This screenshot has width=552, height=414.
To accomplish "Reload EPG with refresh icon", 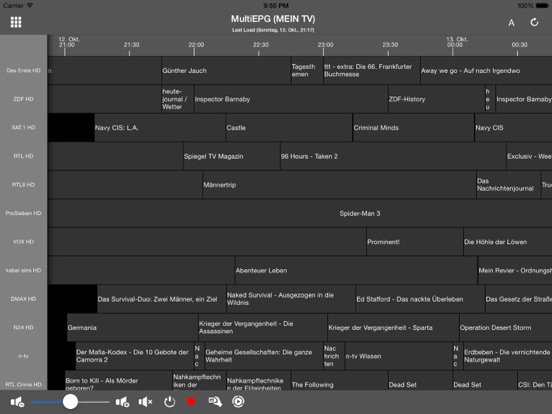I will pos(534,23).
